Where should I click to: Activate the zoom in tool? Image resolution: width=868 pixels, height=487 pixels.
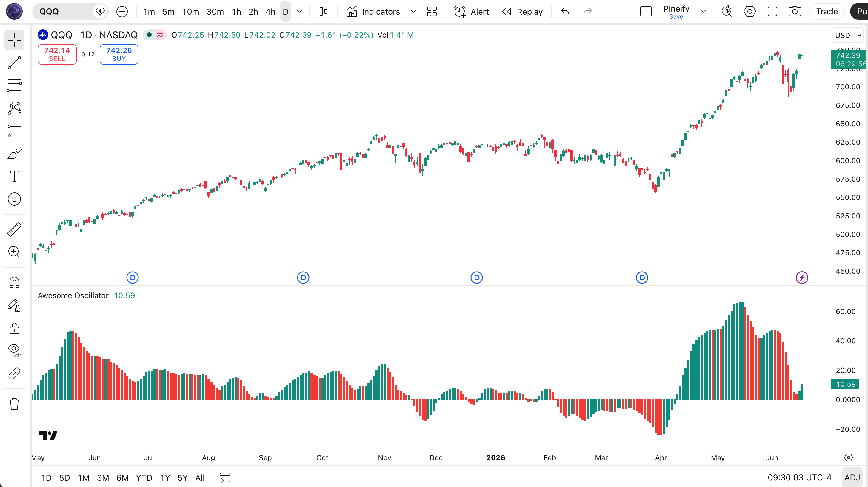14,252
